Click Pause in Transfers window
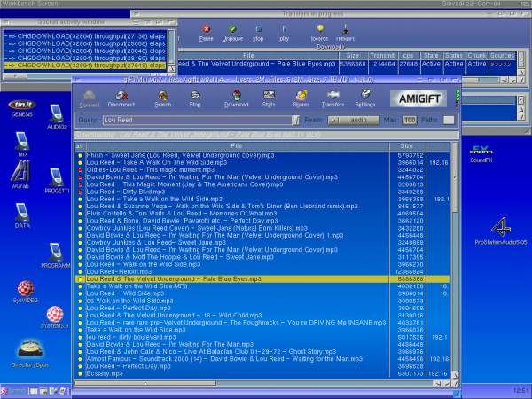Viewport: 532px width, 399px height. (207, 33)
